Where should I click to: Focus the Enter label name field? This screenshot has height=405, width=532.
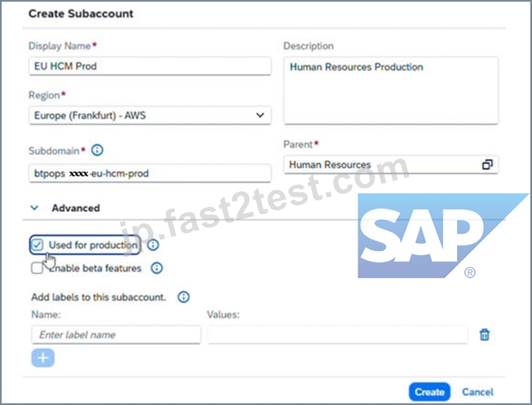click(116, 335)
